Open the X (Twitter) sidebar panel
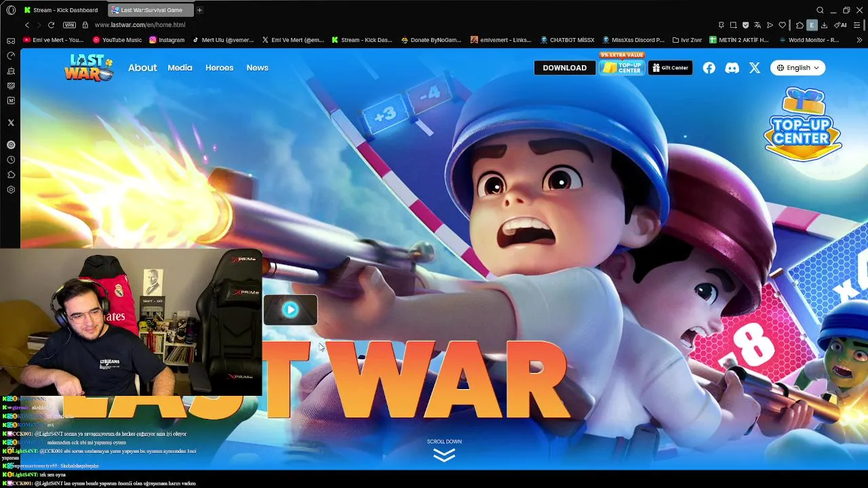The width and height of the screenshot is (868, 488). (x=11, y=123)
